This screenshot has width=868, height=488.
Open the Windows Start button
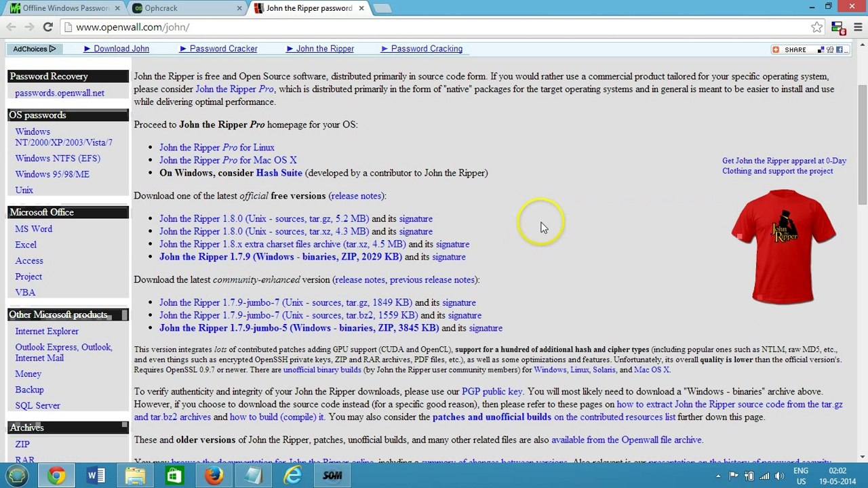click(x=16, y=476)
